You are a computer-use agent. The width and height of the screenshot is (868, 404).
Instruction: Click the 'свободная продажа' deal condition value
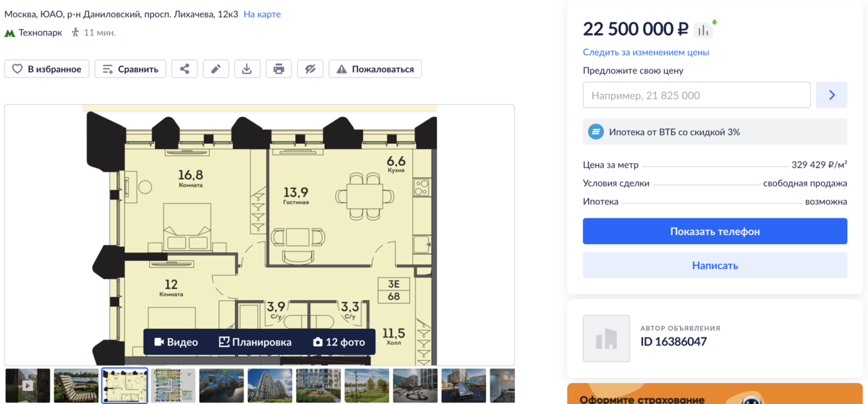(805, 184)
